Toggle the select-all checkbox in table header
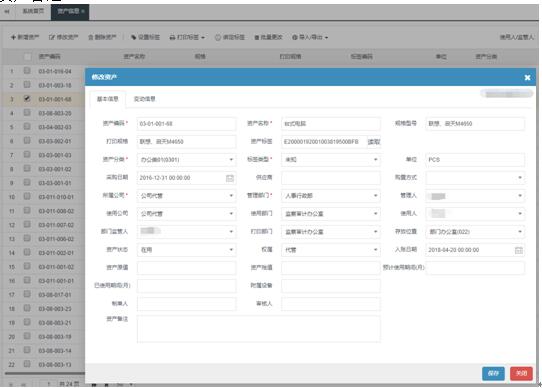 [x=27, y=56]
